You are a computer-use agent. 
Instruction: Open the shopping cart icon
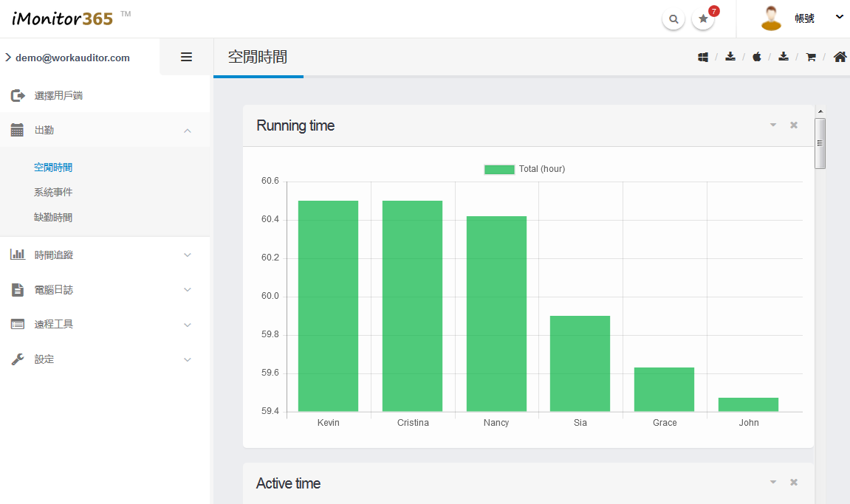[x=811, y=57]
